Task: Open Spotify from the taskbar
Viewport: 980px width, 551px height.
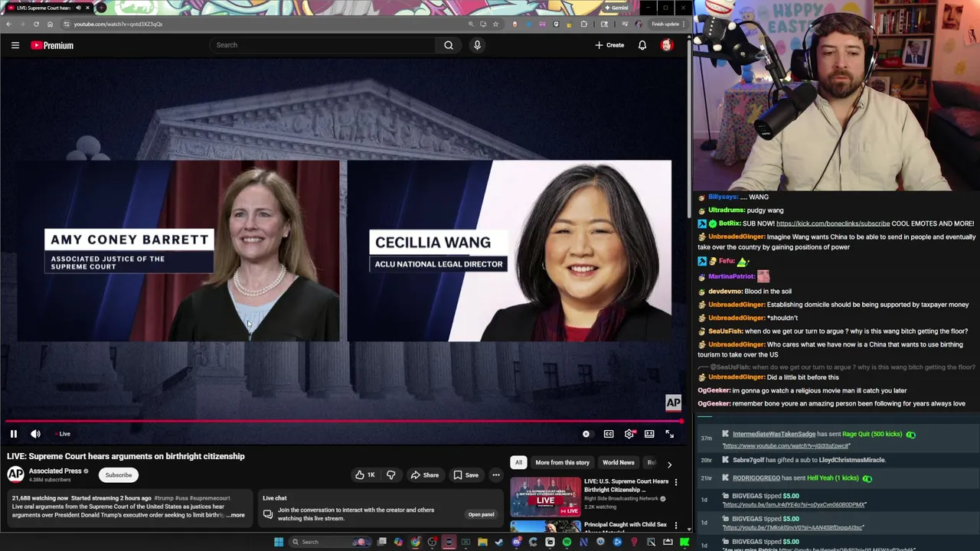Action: (x=567, y=542)
